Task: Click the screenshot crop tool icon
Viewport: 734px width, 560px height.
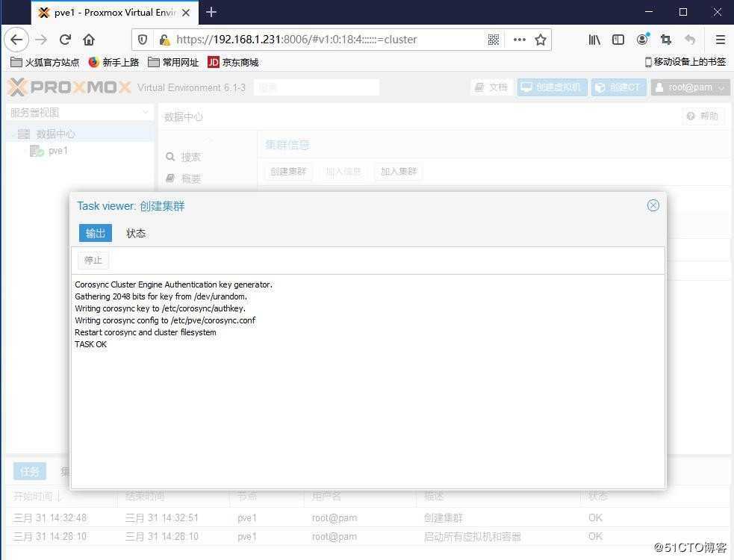Action: click(x=665, y=40)
